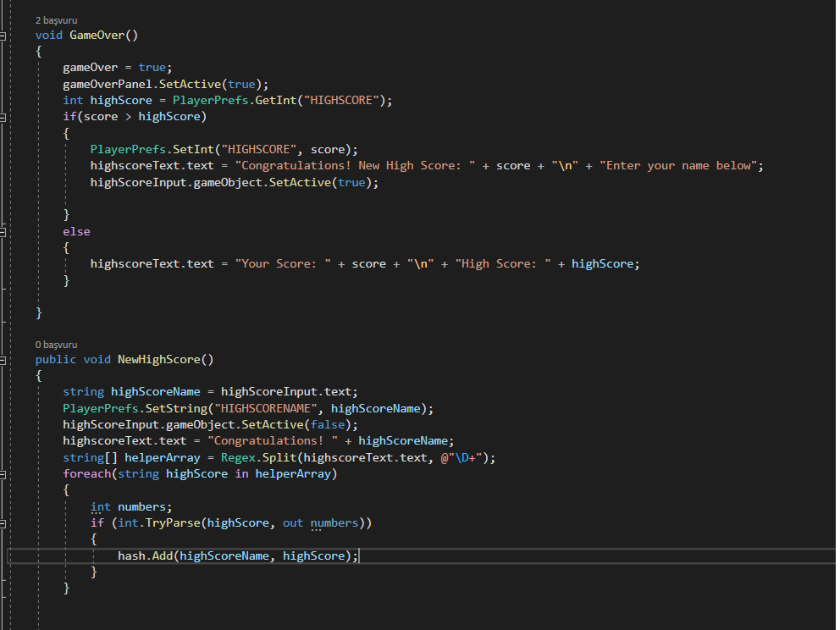Click the "Congratulations! New High Score: " string
Viewport: 840px width, 630px height.
click(355, 165)
